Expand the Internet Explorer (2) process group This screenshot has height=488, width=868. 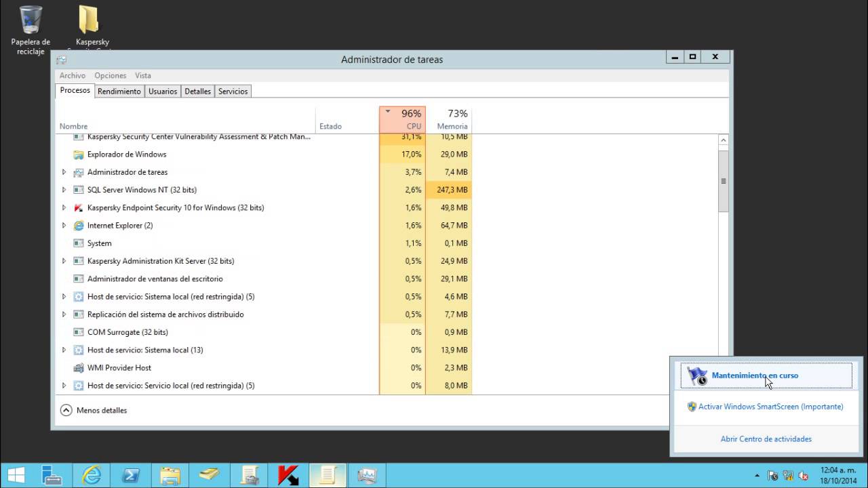click(x=64, y=225)
